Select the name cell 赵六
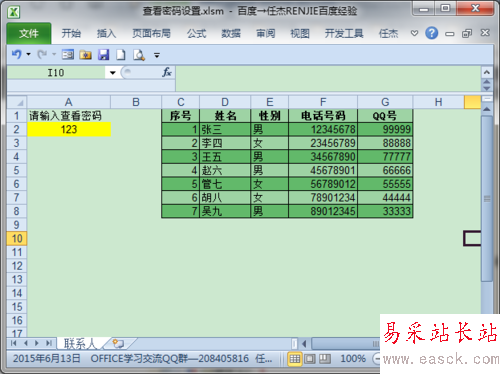Viewport: 500px width, 374px height. [x=225, y=170]
